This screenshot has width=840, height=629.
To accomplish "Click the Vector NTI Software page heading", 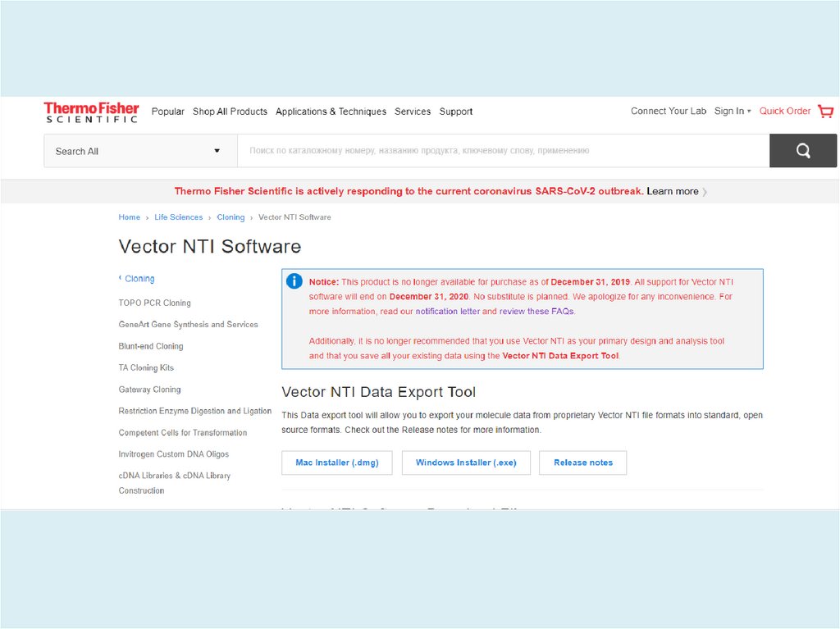I will click(209, 247).
